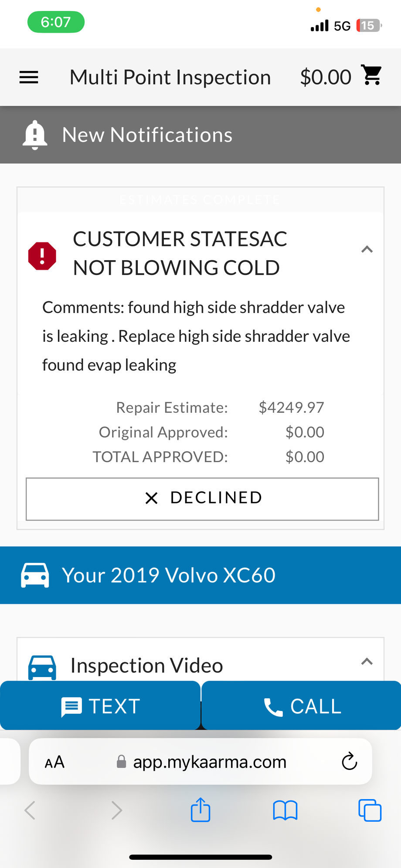Viewport: 401px width, 868px height.
Task: Open the hamburger navigation menu
Action: click(29, 77)
